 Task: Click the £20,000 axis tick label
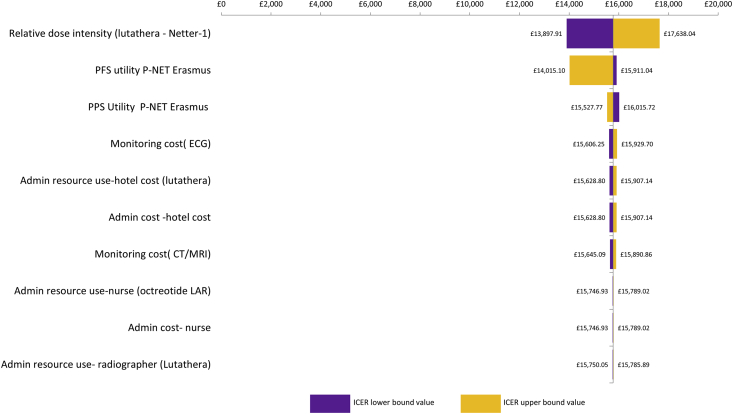click(x=717, y=6)
